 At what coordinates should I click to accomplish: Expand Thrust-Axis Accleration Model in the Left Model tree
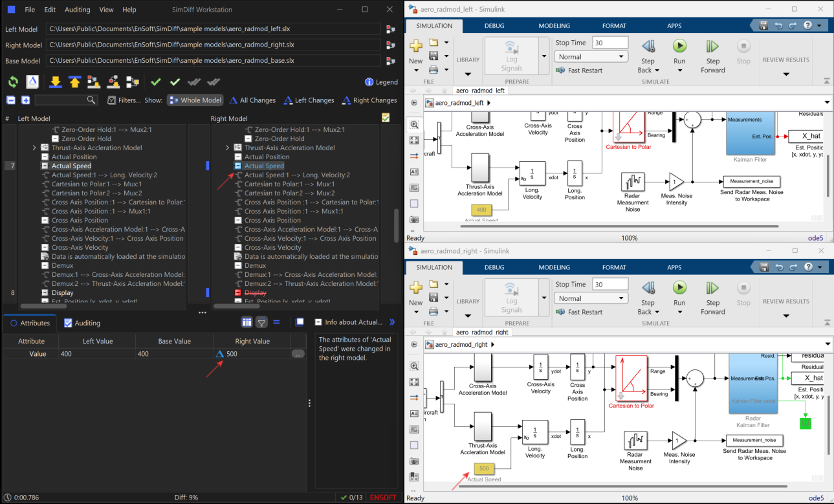point(34,148)
